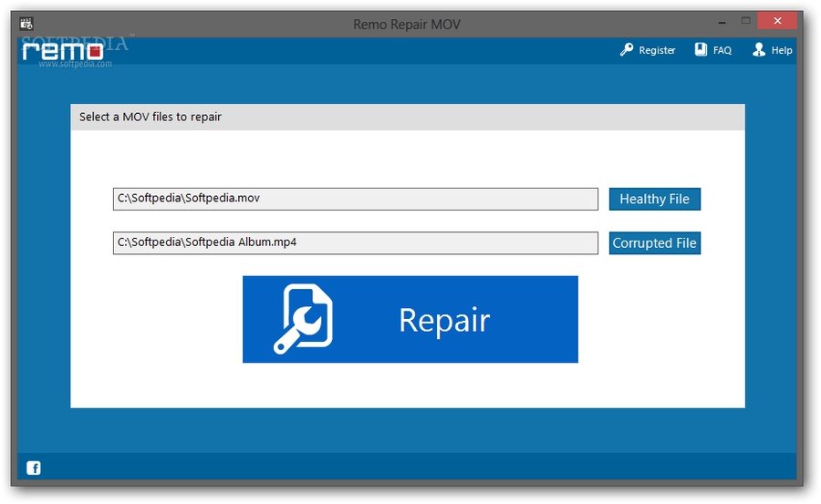
Task: Browse for a Corrupted File
Action: pos(654,242)
